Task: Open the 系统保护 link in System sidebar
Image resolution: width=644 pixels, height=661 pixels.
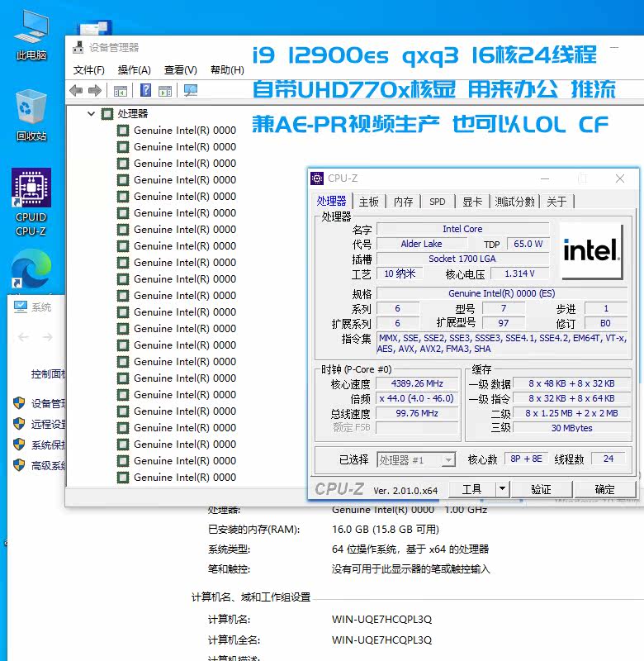Action: tap(48, 445)
